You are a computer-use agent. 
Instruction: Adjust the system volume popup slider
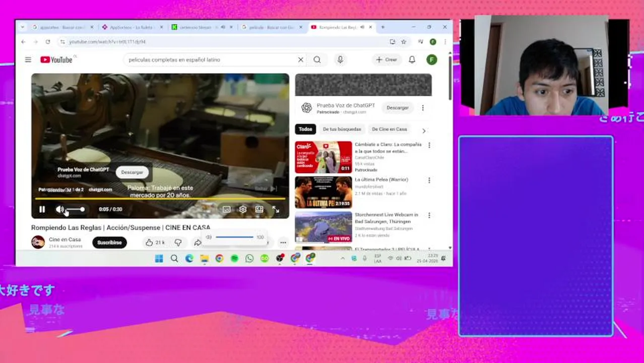coord(235,237)
